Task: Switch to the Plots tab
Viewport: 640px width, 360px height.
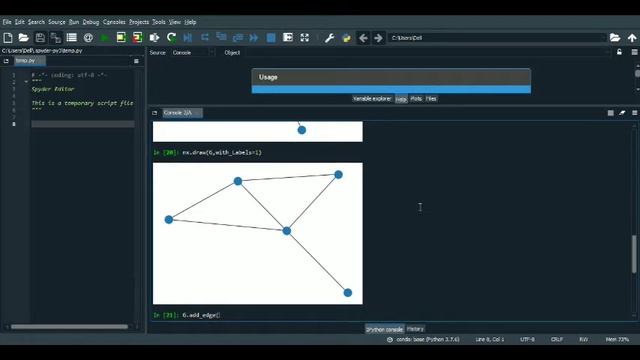Action: tap(416, 99)
